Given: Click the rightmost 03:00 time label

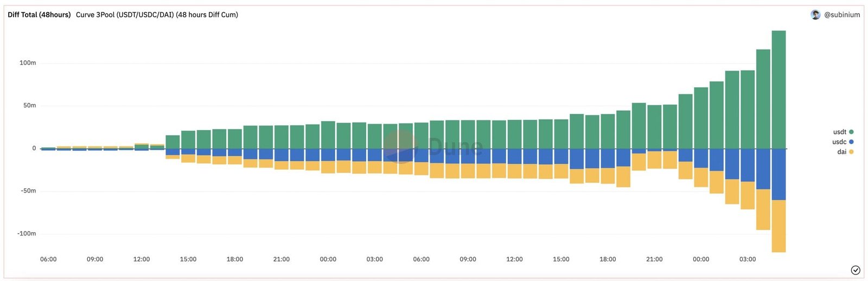Looking at the screenshot, I should [x=747, y=259].
